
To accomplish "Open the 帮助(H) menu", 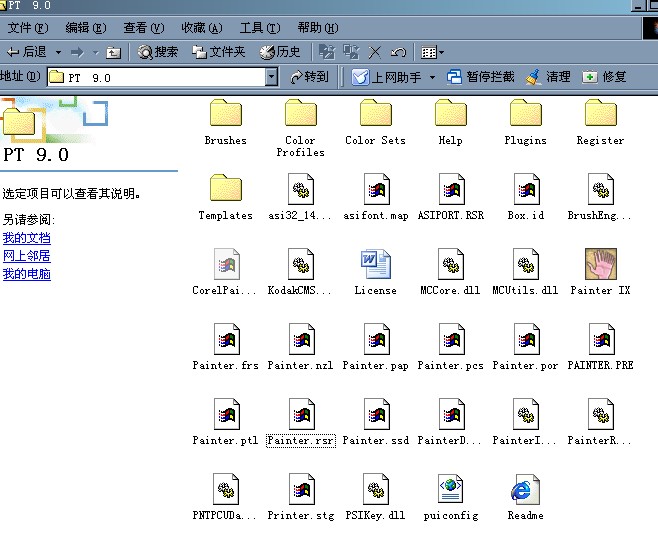I will [x=318, y=28].
